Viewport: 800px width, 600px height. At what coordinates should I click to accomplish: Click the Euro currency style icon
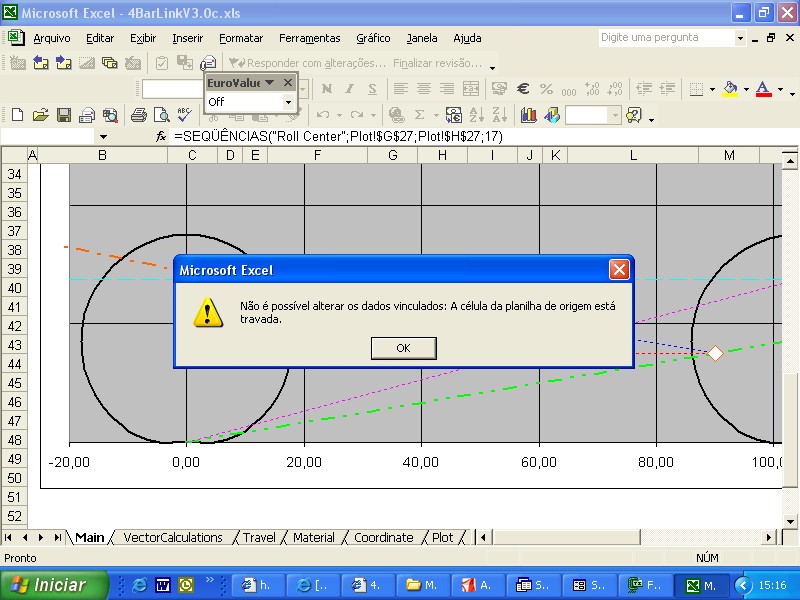point(523,89)
